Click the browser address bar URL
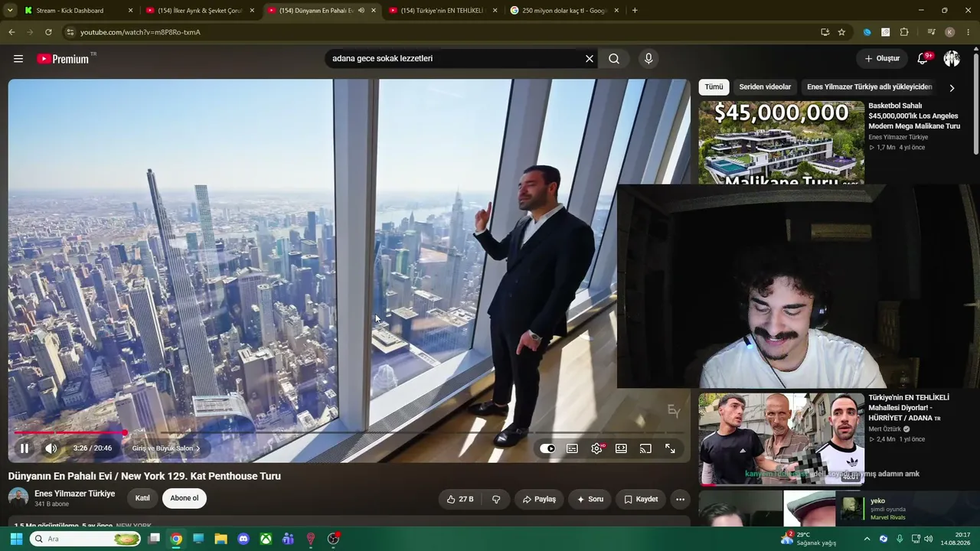This screenshot has height=551, width=980. [140, 32]
